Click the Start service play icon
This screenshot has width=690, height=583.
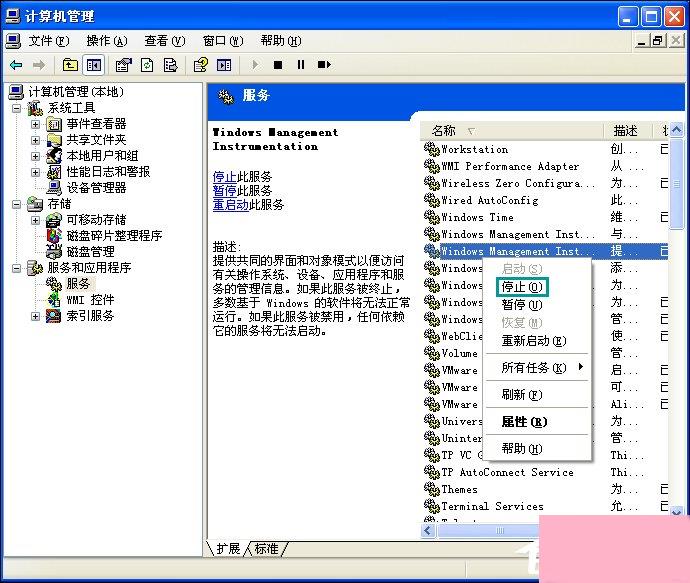point(255,65)
